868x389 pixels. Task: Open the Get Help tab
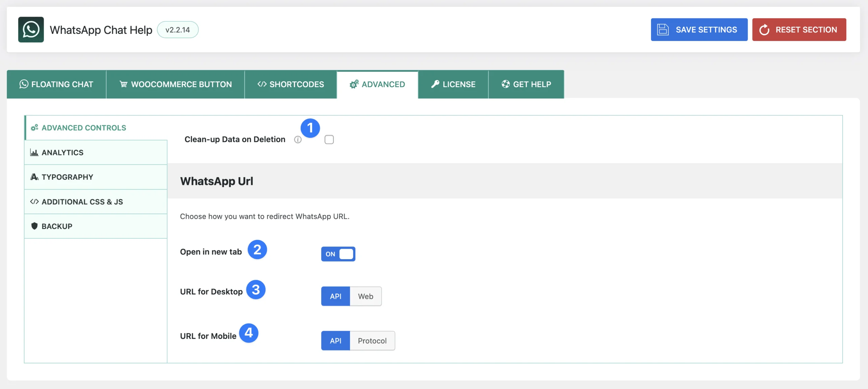click(526, 84)
